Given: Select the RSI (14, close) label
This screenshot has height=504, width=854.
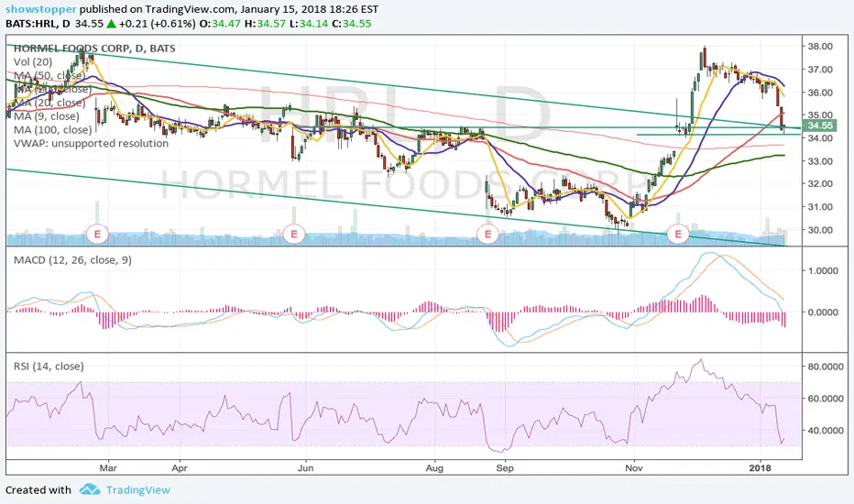Looking at the screenshot, I should [49, 367].
